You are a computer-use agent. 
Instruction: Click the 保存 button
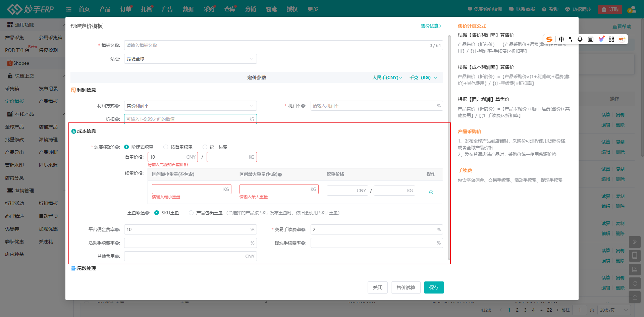point(434,287)
